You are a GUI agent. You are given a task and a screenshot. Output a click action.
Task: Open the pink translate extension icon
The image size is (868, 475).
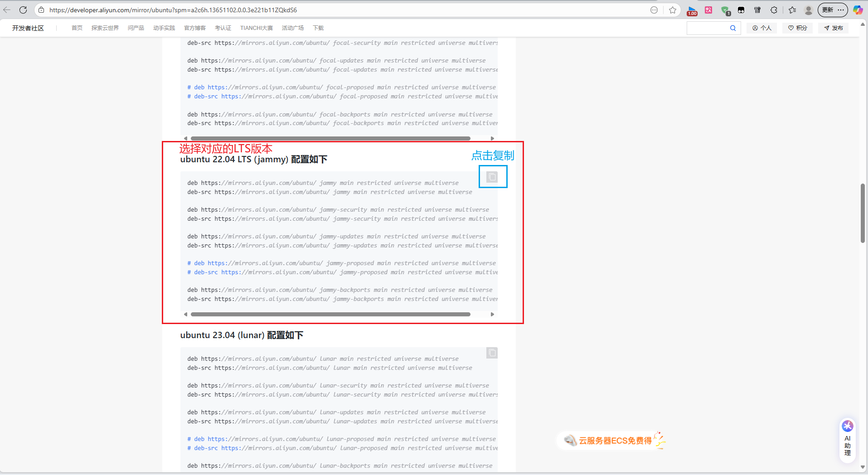(708, 10)
